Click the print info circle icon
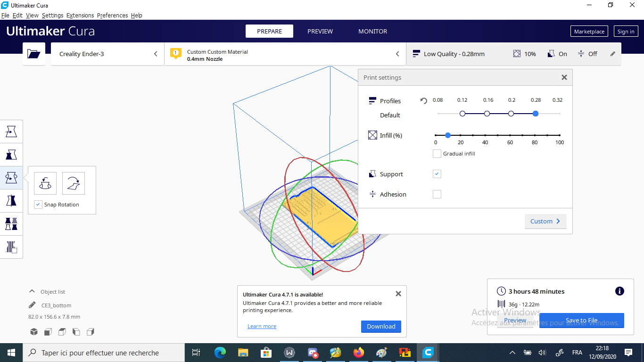The width and height of the screenshot is (644, 362). tap(619, 291)
